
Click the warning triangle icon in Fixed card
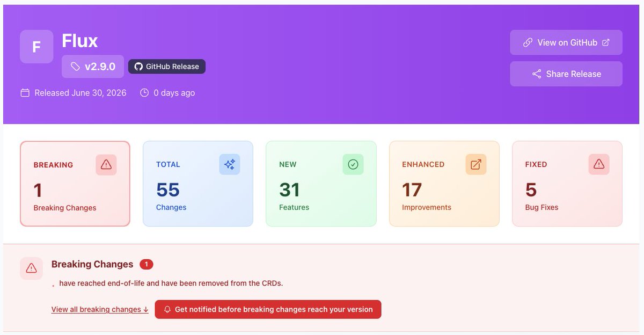[x=599, y=164]
